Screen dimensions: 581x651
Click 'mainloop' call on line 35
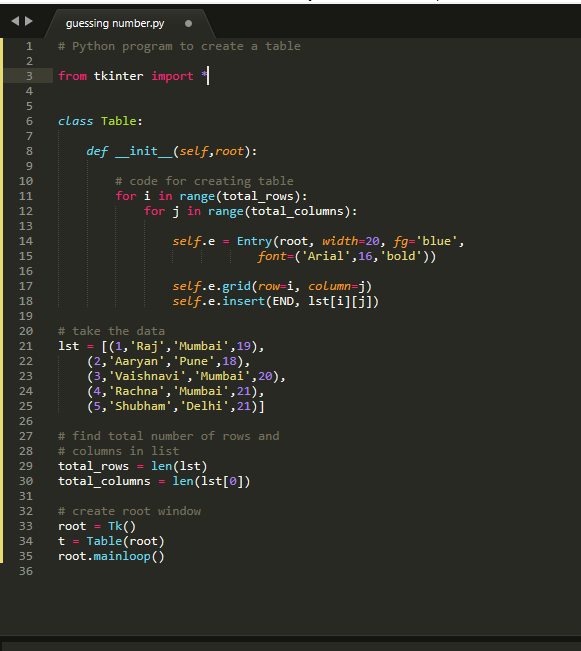(x=122, y=556)
